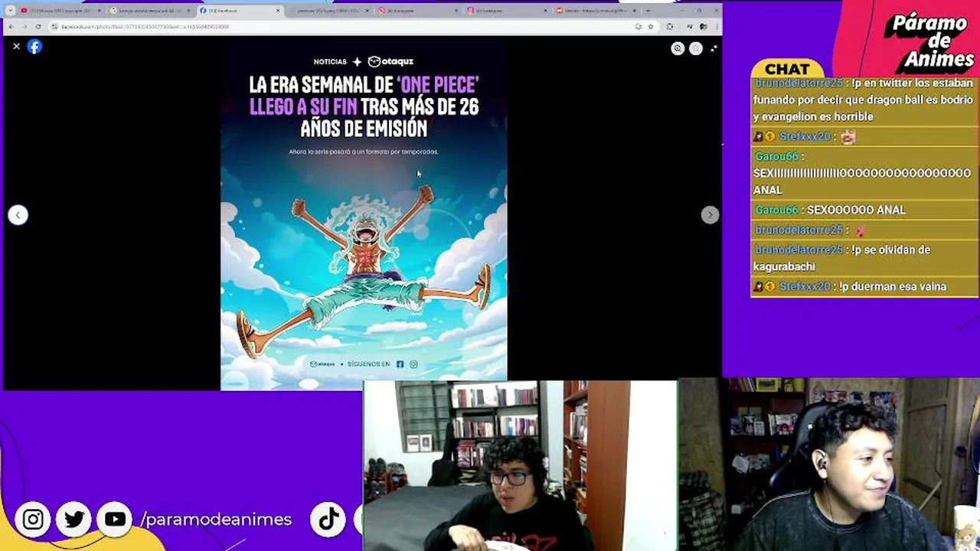Click the Facebook logo icon
The height and width of the screenshot is (551, 980).
click(34, 47)
